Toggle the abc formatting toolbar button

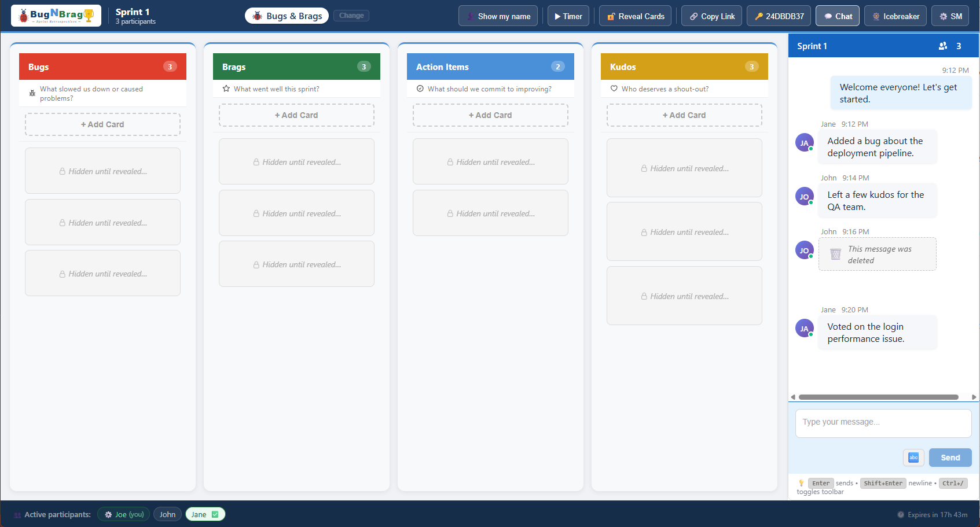(x=913, y=458)
